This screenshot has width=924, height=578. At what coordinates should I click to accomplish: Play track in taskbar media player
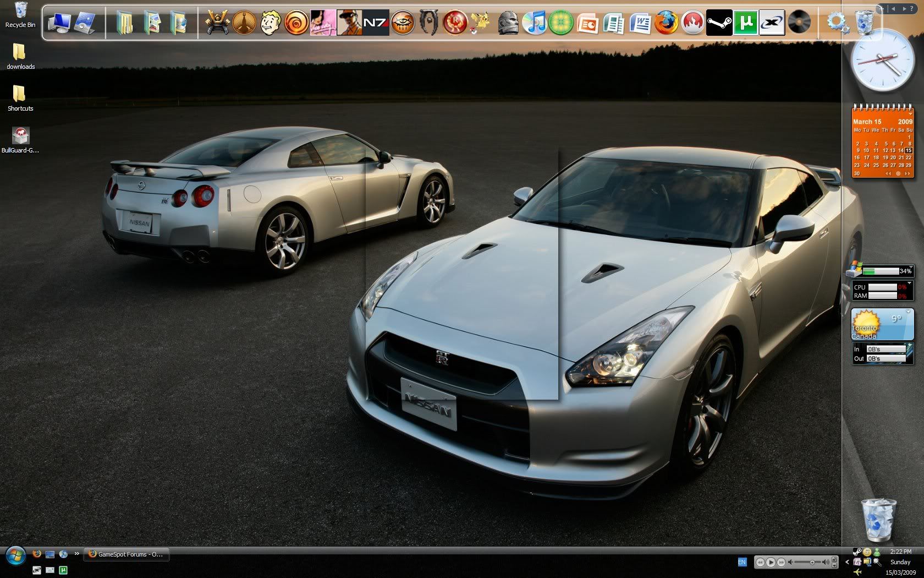click(x=771, y=562)
